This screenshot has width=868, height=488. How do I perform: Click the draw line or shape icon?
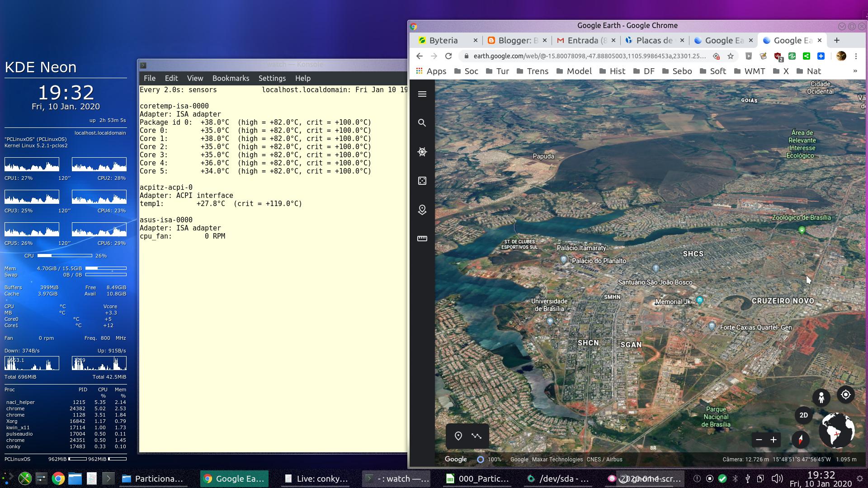pos(476,436)
